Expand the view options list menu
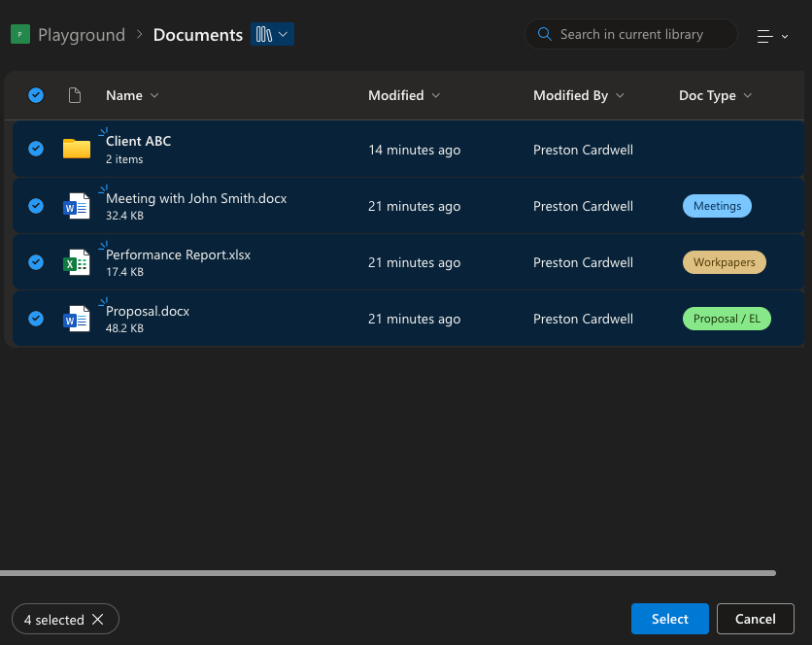 click(x=772, y=36)
